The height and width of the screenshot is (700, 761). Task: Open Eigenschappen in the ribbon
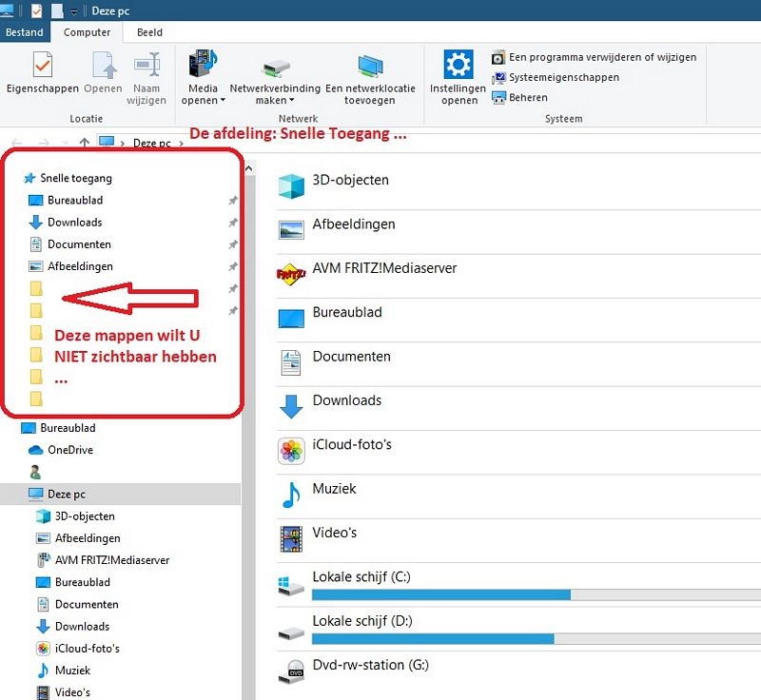[x=42, y=71]
